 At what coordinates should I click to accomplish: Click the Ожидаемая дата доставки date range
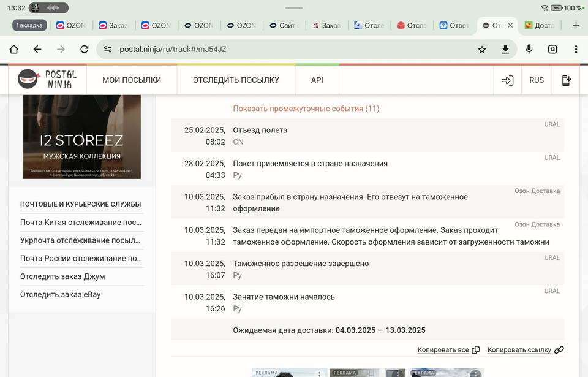tap(380, 330)
